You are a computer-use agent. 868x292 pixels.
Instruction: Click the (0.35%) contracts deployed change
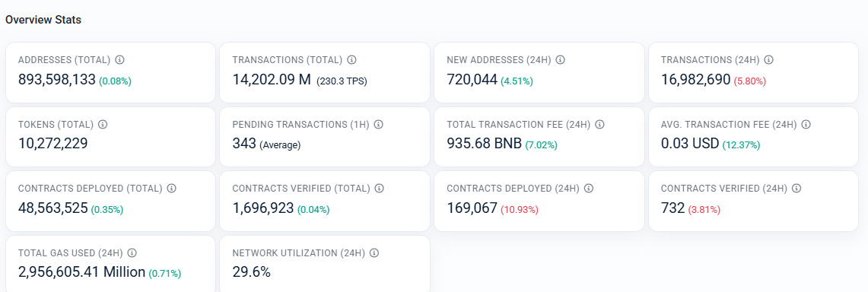107,210
